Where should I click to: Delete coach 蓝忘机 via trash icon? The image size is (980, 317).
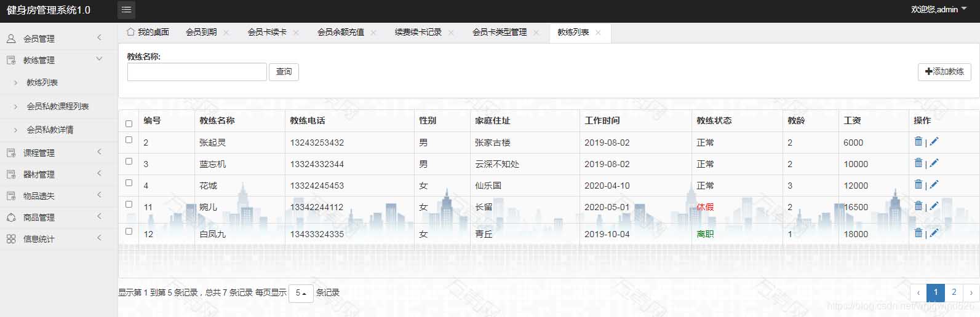click(x=918, y=163)
